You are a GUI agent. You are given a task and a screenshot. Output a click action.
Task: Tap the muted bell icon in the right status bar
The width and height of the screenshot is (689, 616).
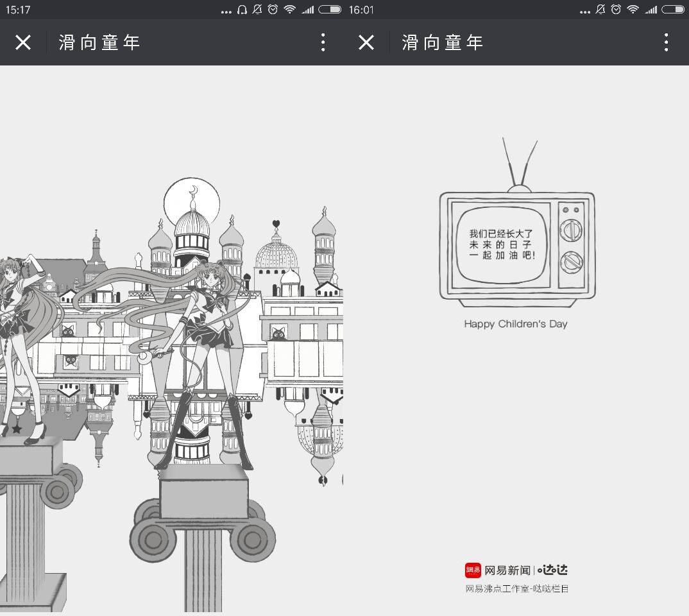600,9
